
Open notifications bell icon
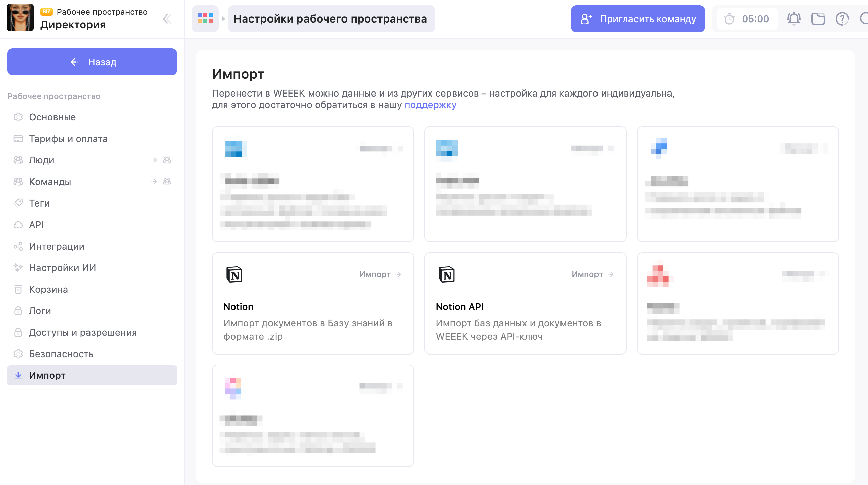pos(794,18)
